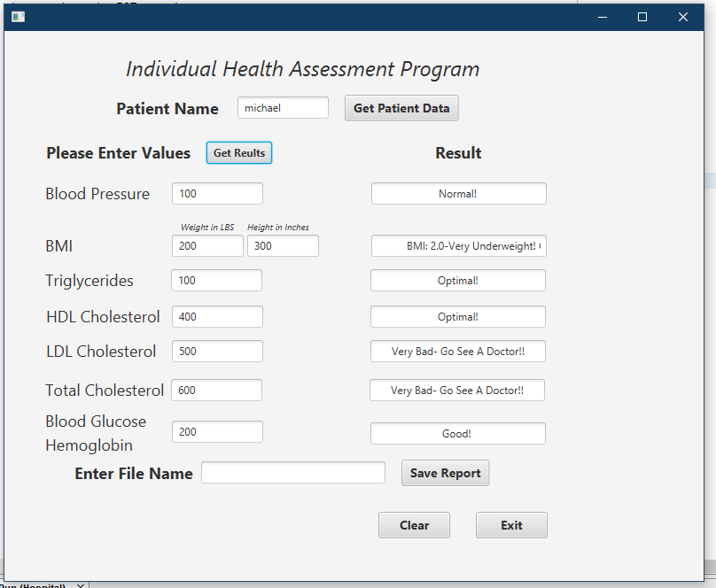Click the Patient Name field showing michael
Image resolution: width=716 pixels, height=588 pixels.
tap(283, 107)
